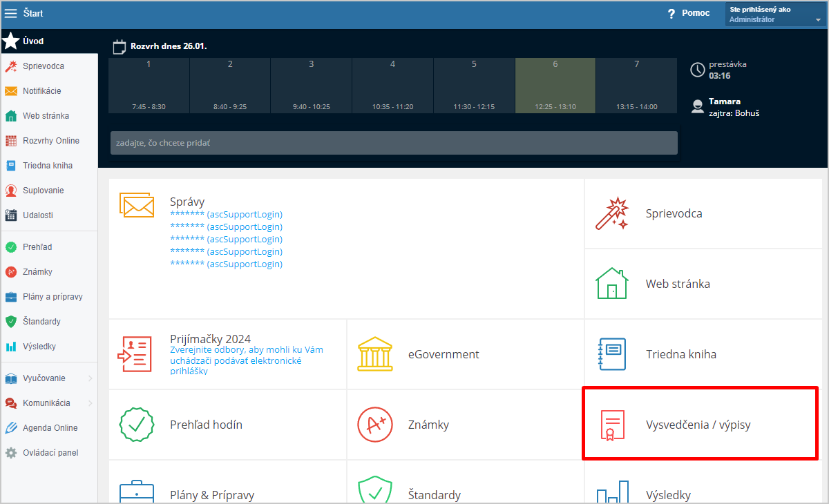Click the green house icon in Web stránka tile
829x504 pixels.
612,284
